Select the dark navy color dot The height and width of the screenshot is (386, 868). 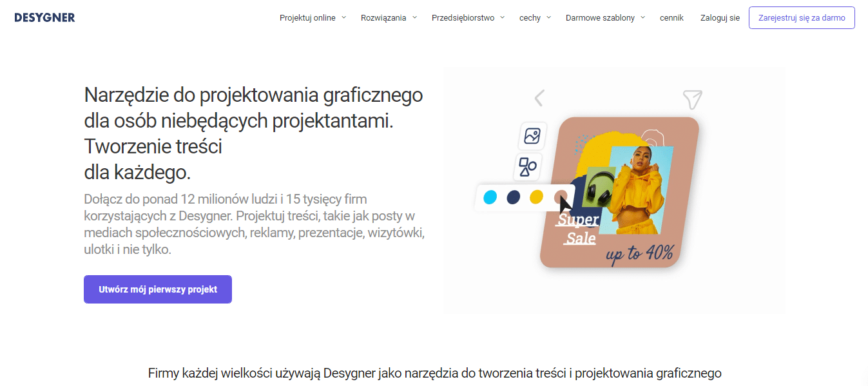coord(513,197)
